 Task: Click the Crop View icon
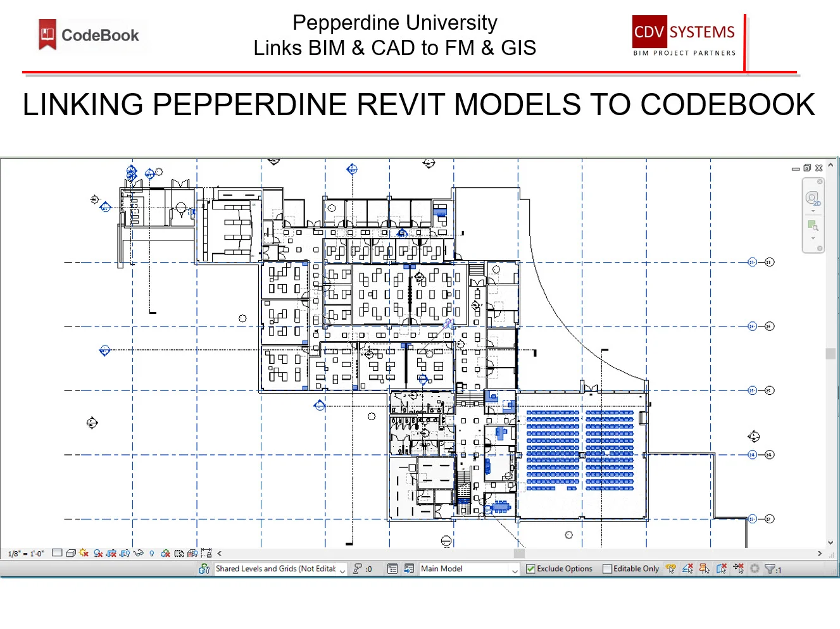click(111, 553)
